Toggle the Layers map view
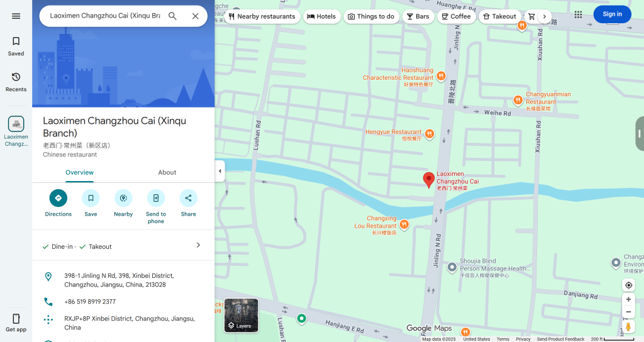 click(x=241, y=315)
